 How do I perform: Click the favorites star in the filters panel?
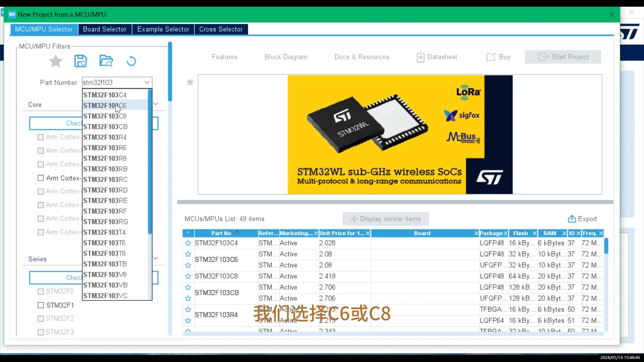(x=56, y=61)
